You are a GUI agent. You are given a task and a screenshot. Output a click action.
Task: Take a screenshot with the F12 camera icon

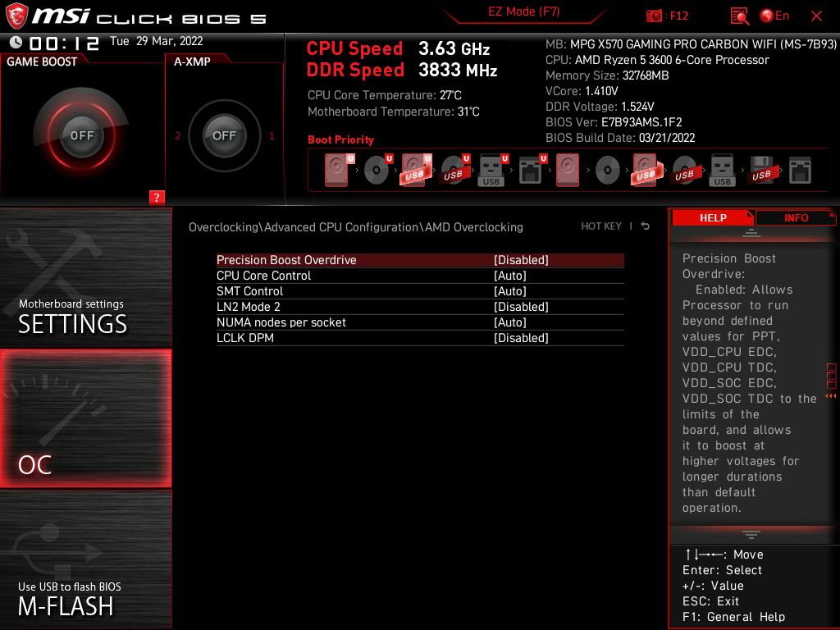tap(654, 16)
